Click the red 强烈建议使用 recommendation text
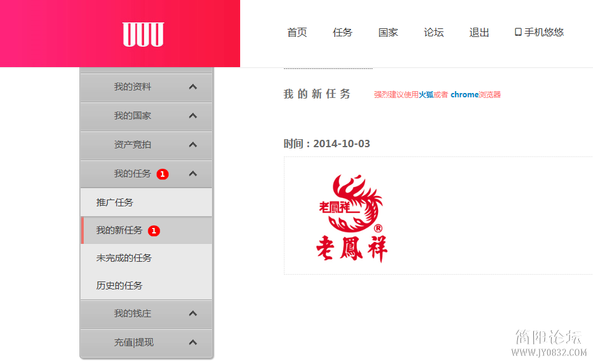This screenshot has width=593, height=364. click(x=397, y=95)
